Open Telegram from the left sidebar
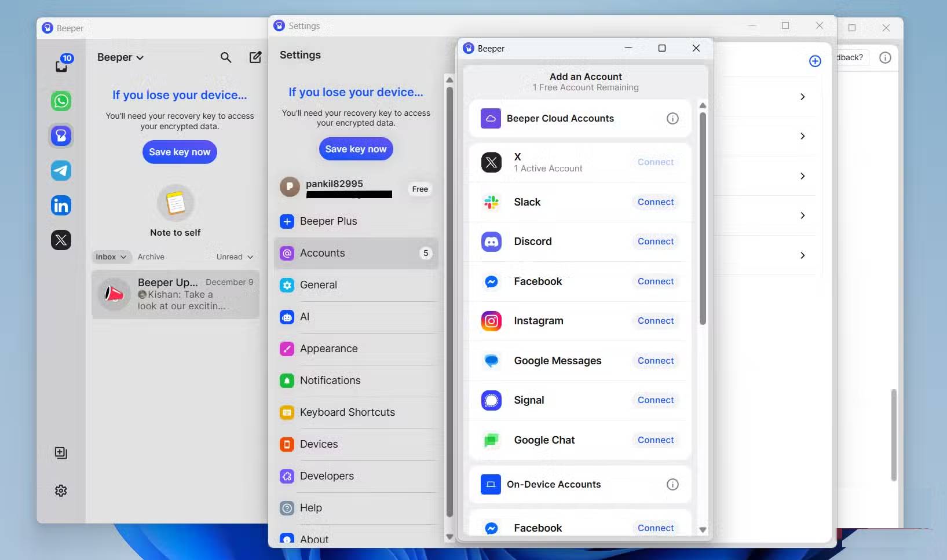 point(61,170)
